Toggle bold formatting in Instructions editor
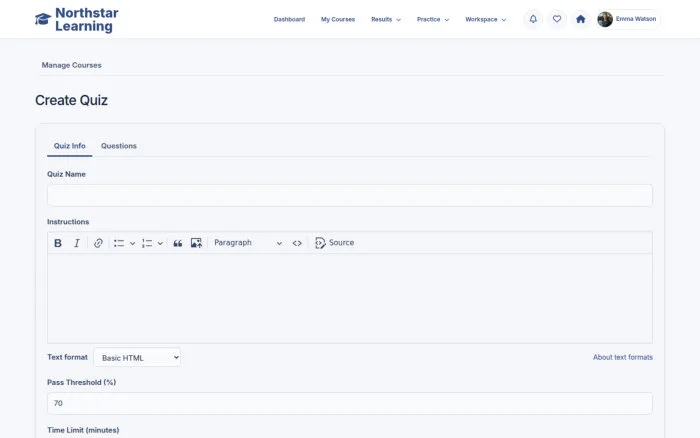The width and height of the screenshot is (700, 438). pos(58,243)
